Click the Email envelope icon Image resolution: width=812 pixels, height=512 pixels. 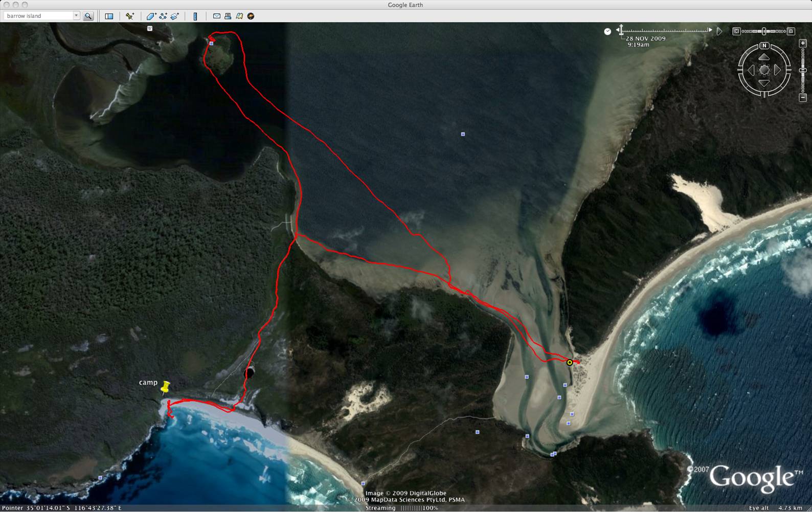[x=217, y=16]
